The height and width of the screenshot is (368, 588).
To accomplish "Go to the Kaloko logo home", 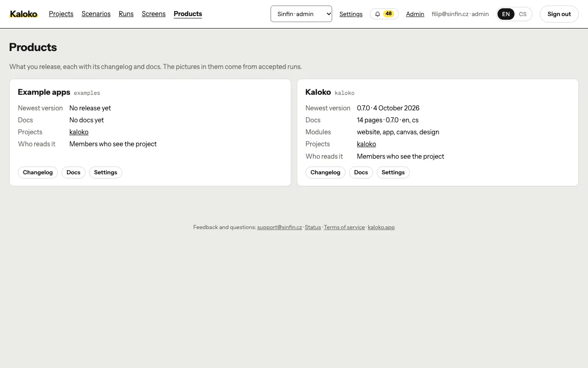I will [23, 14].
